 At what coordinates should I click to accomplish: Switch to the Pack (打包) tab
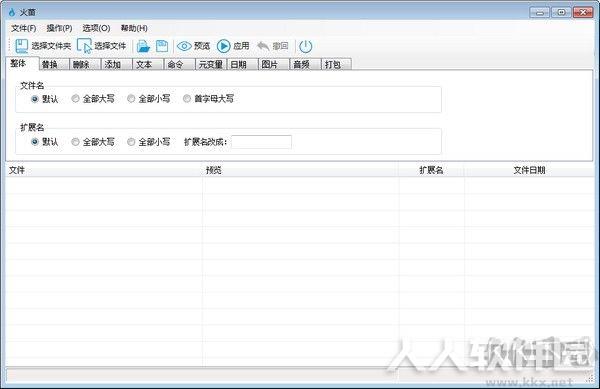(336, 65)
